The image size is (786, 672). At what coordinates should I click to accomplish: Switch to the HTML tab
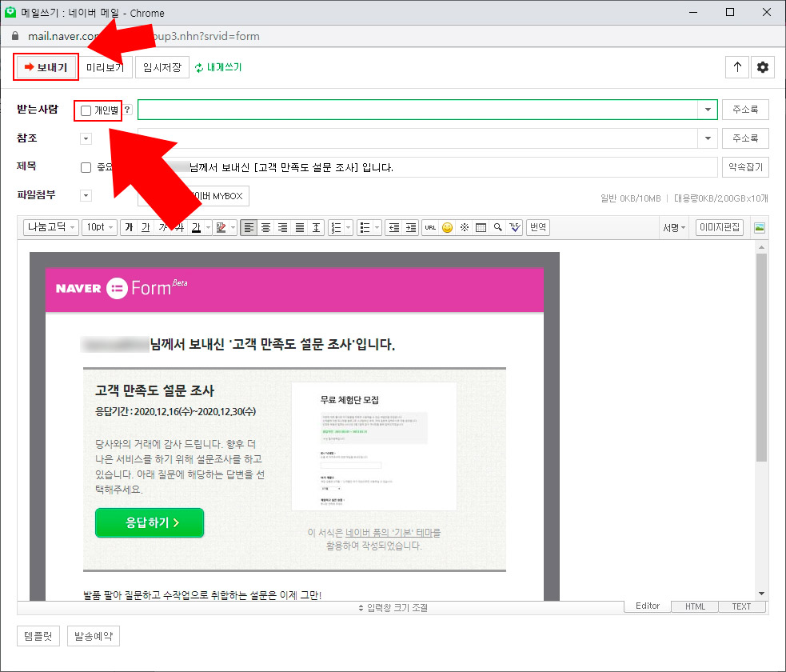694,606
